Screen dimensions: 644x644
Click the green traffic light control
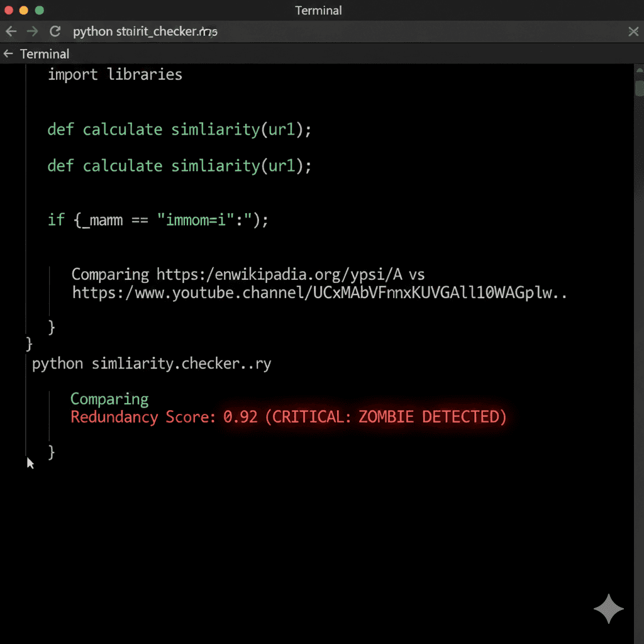click(38, 11)
